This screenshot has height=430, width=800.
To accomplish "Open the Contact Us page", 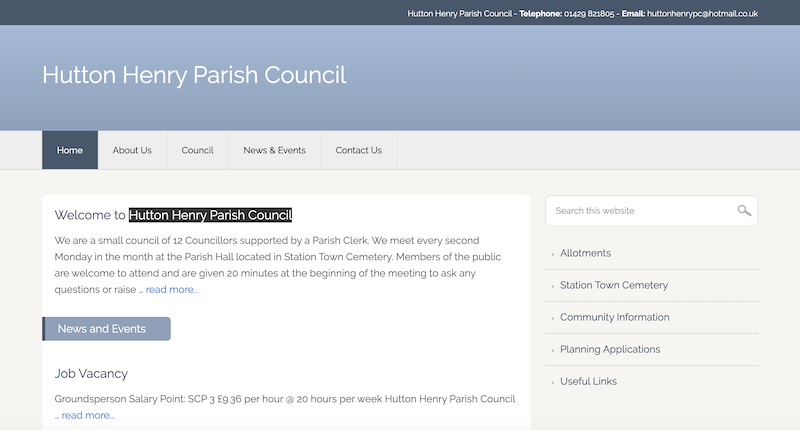I will coord(358,150).
